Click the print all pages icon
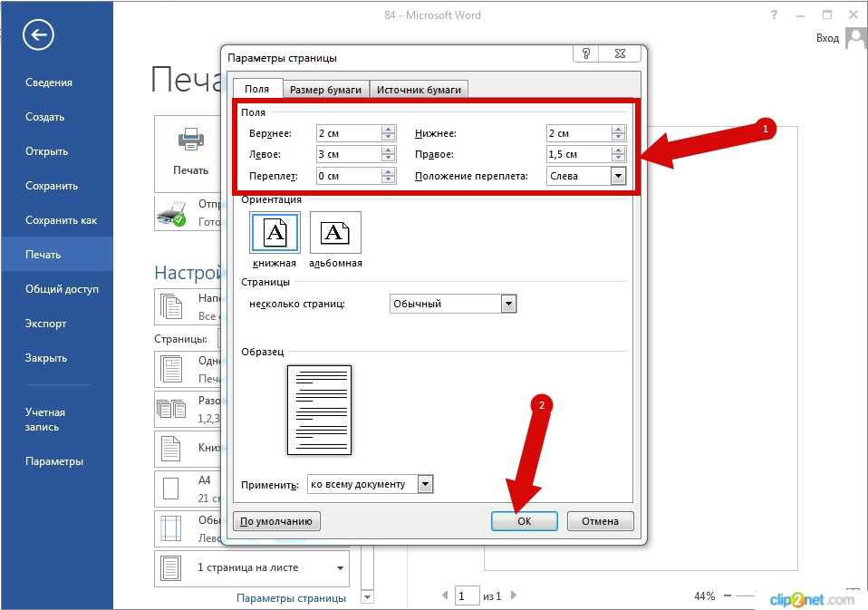Image resolution: width=868 pixels, height=610 pixels. point(171,306)
